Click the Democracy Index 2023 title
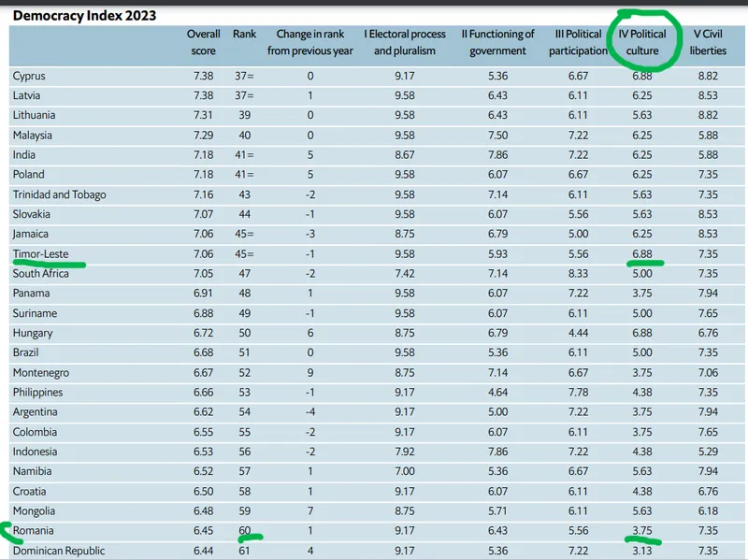This screenshot has height=560, width=748. 84,15
